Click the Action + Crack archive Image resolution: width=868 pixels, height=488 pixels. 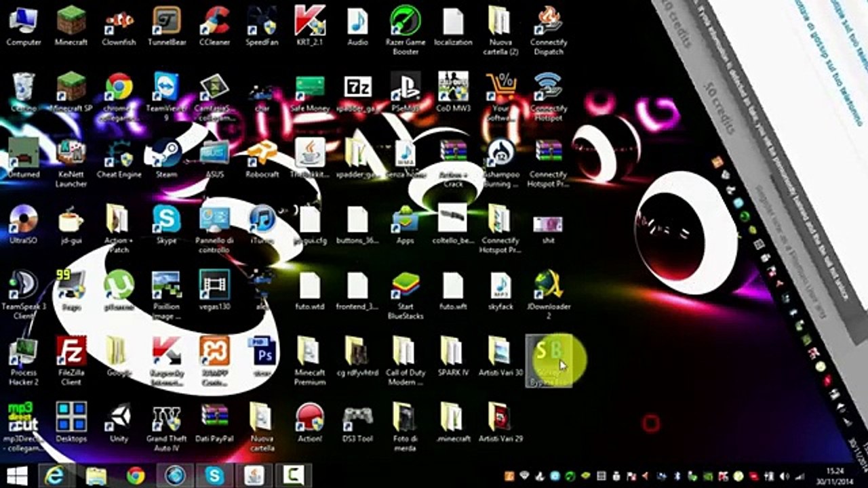click(453, 163)
